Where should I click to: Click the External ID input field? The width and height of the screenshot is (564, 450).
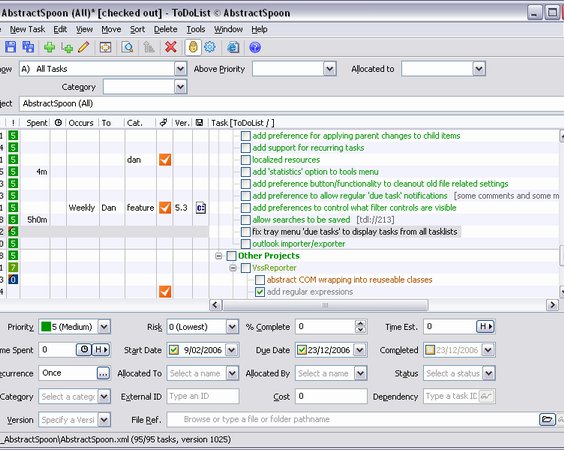[x=203, y=396]
